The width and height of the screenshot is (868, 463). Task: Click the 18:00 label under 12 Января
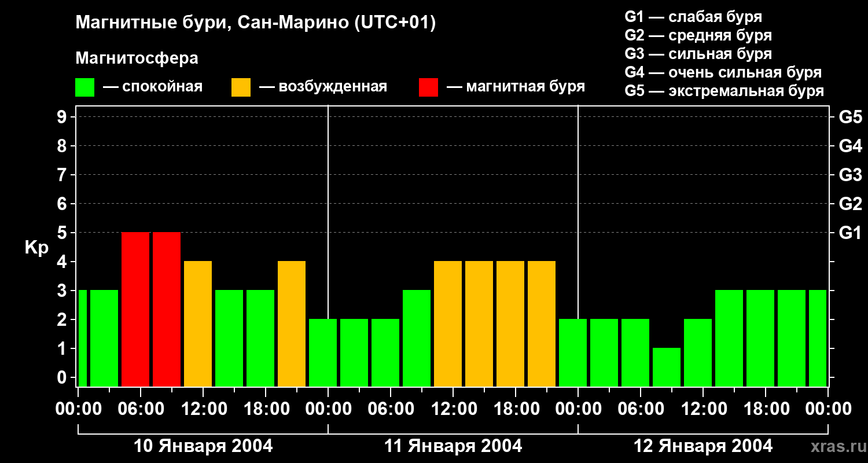pos(766,409)
